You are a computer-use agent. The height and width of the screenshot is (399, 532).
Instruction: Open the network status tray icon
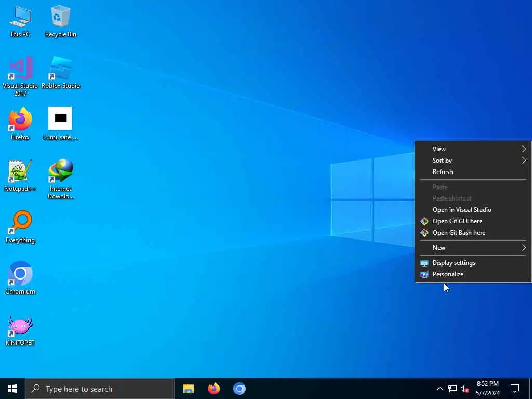(453, 389)
